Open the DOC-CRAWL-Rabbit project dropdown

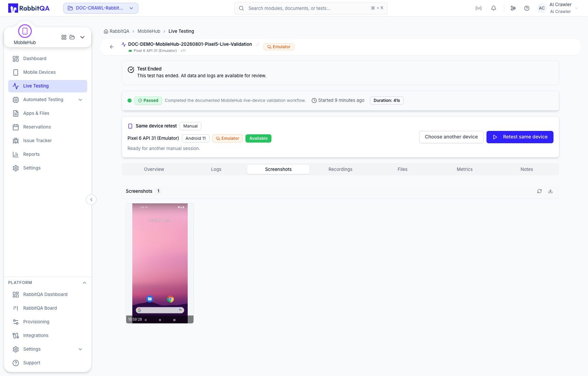tap(101, 8)
